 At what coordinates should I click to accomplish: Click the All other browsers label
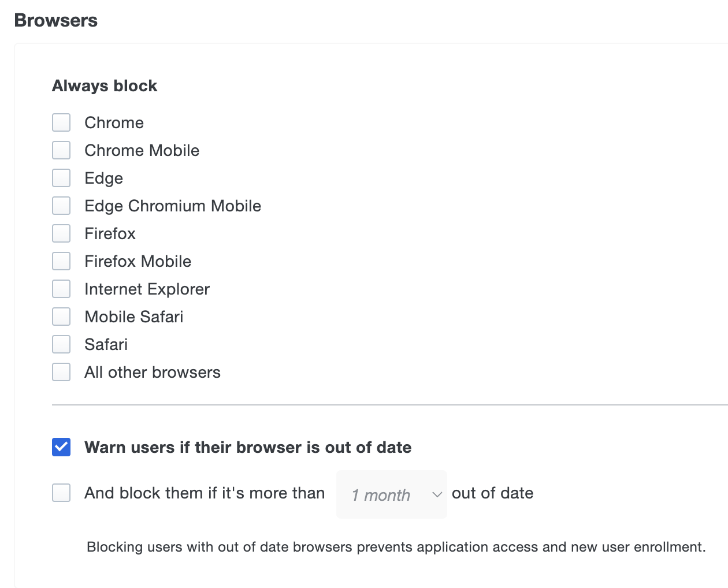153,372
